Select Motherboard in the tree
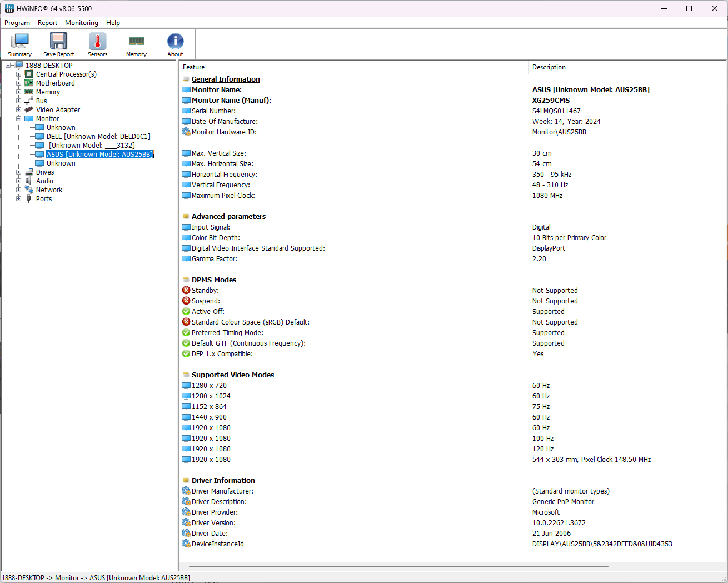Image resolution: width=728 pixels, height=583 pixels. [x=55, y=83]
